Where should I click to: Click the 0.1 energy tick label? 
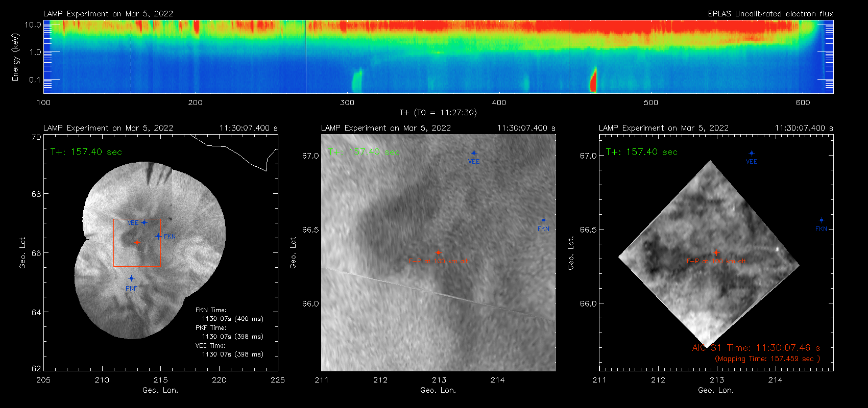pyautogui.click(x=35, y=80)
